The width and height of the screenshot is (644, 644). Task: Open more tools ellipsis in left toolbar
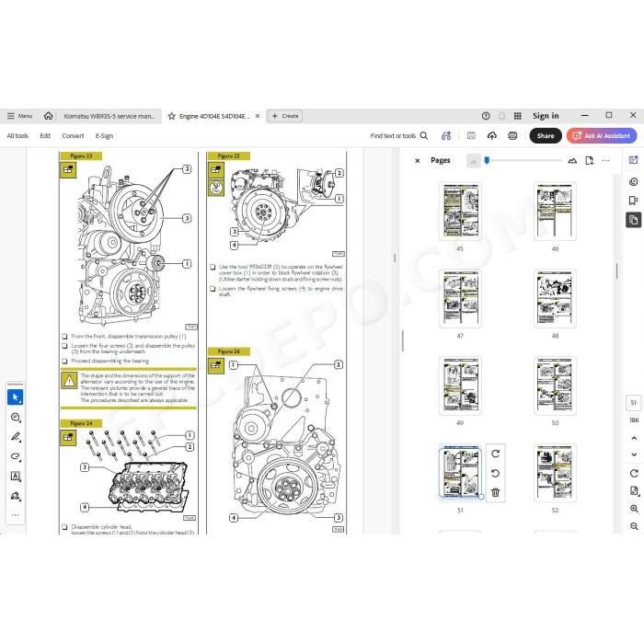click(16, 514)
